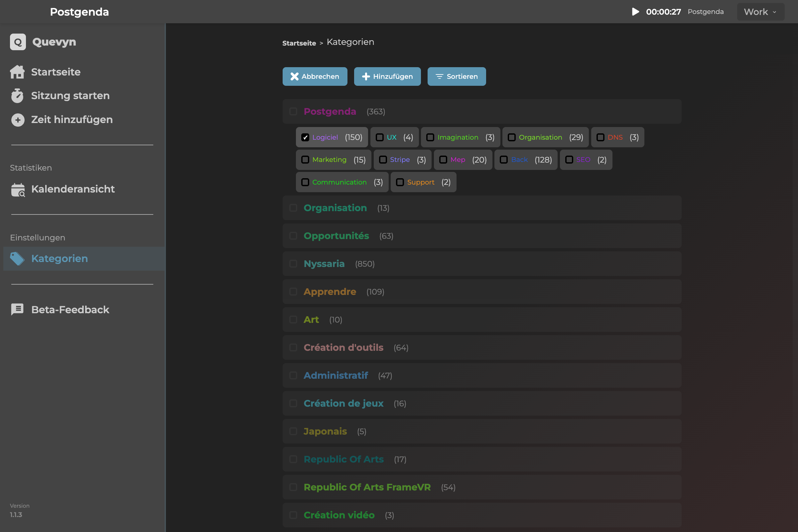This screenshot has width=798, height=532.
Task: Check the Organisation (29) subcategory checkbox
Action: click(512, 137)
